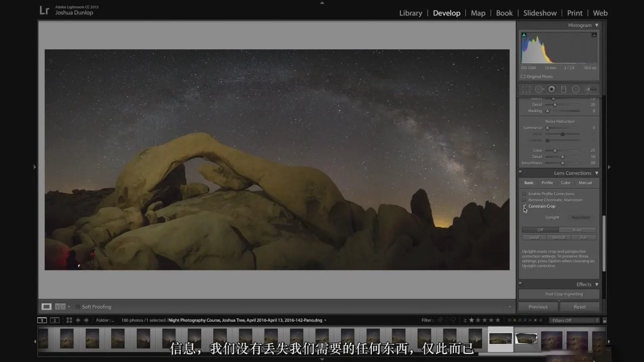Adjust the Luminance noise reduction slider

click(x=547, y=128)
